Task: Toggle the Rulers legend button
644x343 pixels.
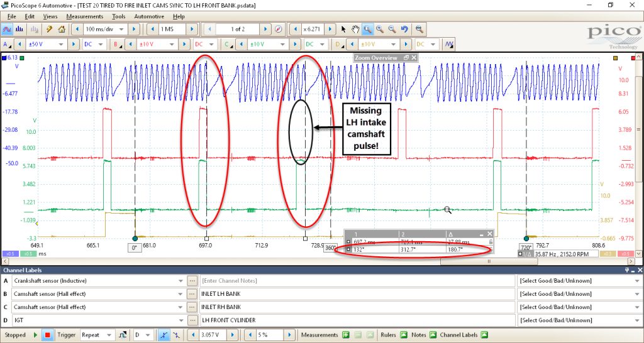Action: [404, 335]
